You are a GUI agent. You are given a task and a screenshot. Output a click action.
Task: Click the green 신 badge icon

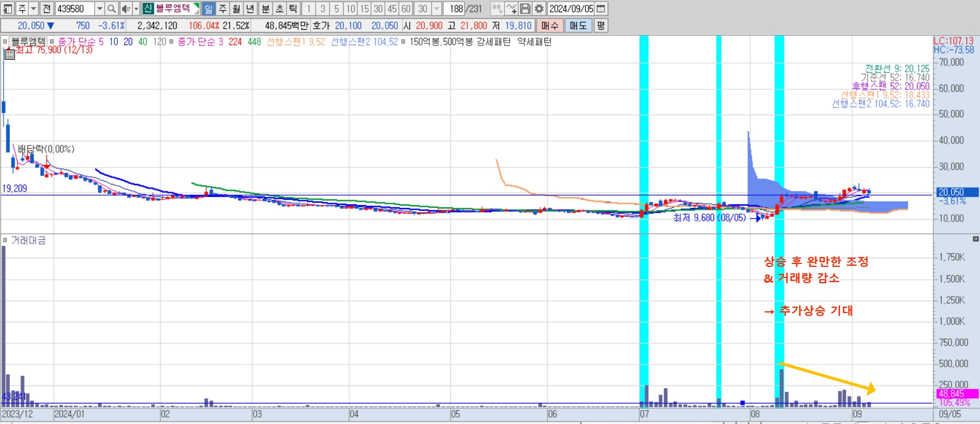click(x=148, y=9)
